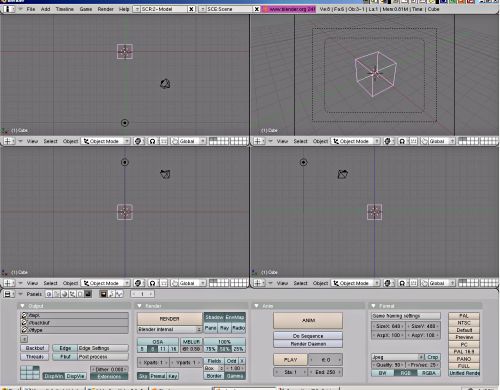Open the Sound block buttons sub-context icon
The image size is (500, 390).
click(119, 294)
